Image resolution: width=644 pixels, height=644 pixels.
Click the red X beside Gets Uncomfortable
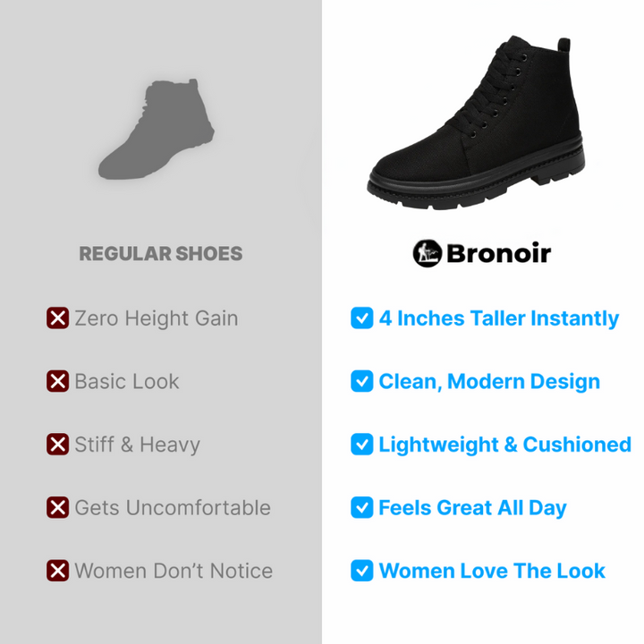(57, 508)
